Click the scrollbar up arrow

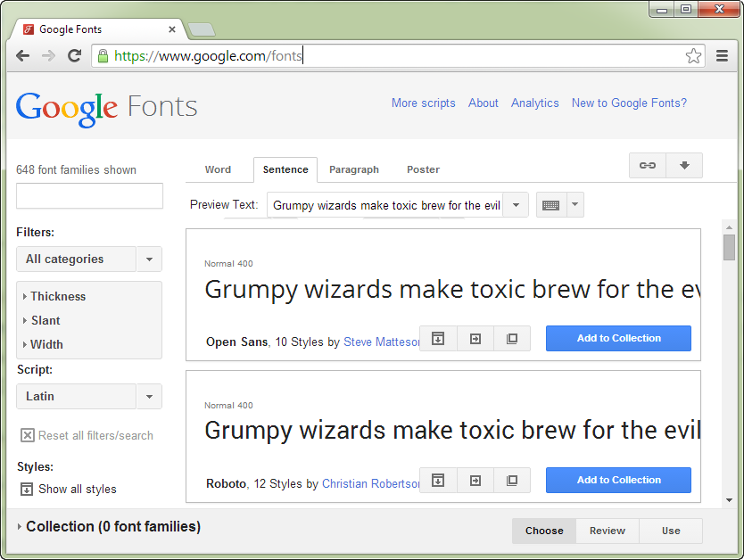730,227
